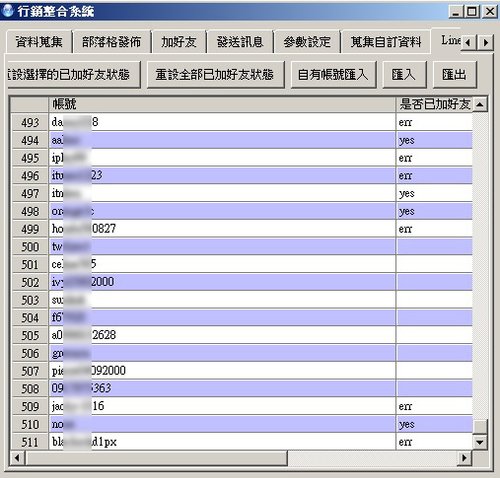Click the account cell ending 2000 in row 502
Viewport: 500px width, 478px height.
[222, 282]
